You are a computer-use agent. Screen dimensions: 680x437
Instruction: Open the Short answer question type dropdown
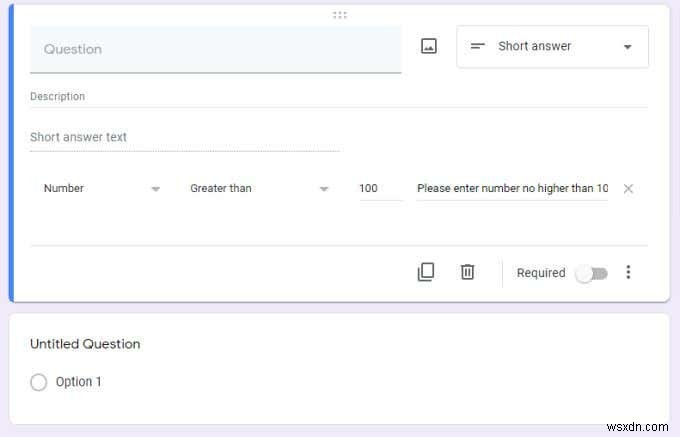[x=552, y=46]
